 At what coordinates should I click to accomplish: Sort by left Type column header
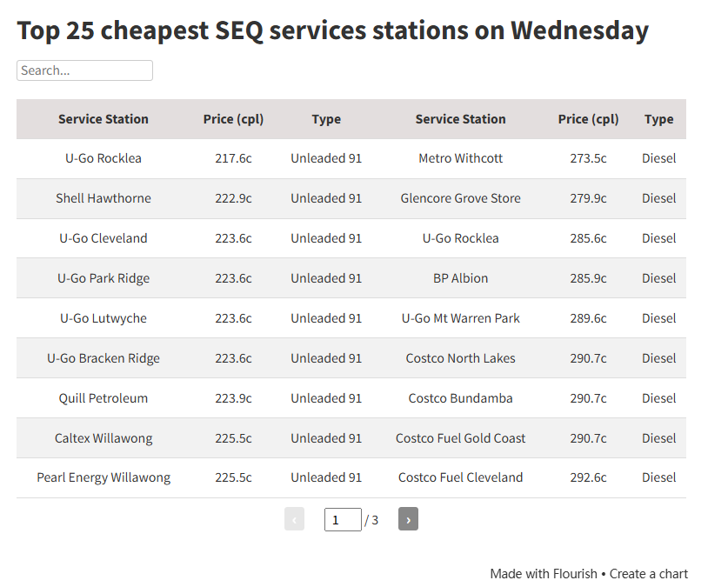pyautogui.click(x=326, y=119)
